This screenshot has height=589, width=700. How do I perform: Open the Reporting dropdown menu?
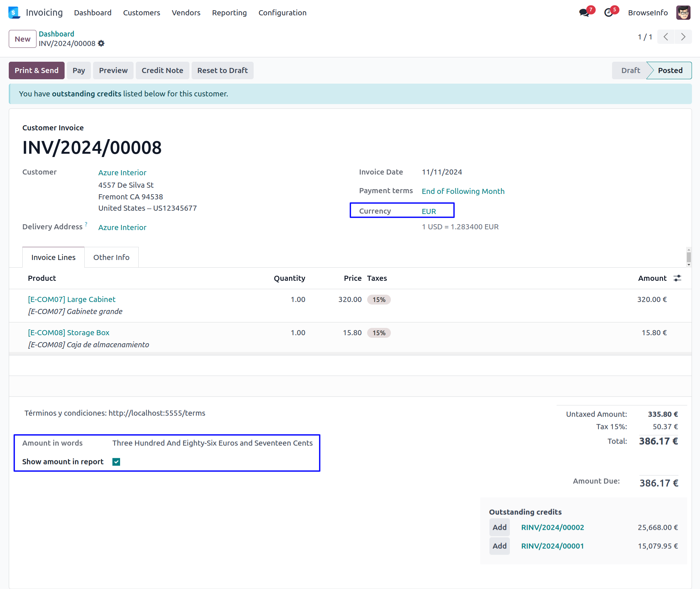[x=229, y=13]
